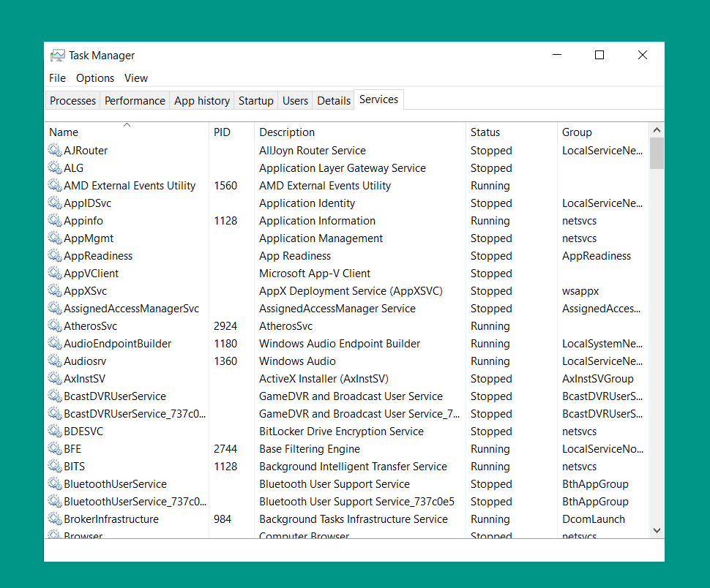Select the AppMgmt service icon
Screen dimensions: 710x588
pyautogui.click(x=55, y=238)
